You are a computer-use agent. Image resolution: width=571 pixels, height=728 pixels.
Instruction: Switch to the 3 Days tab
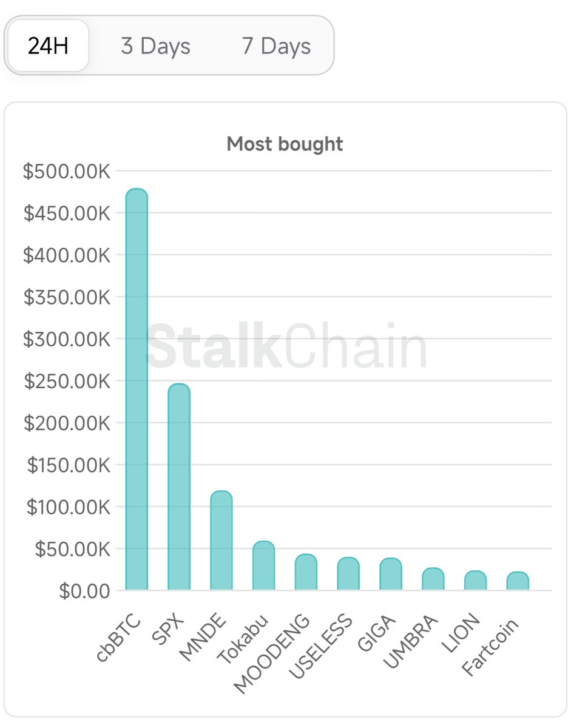click(155, 46)
